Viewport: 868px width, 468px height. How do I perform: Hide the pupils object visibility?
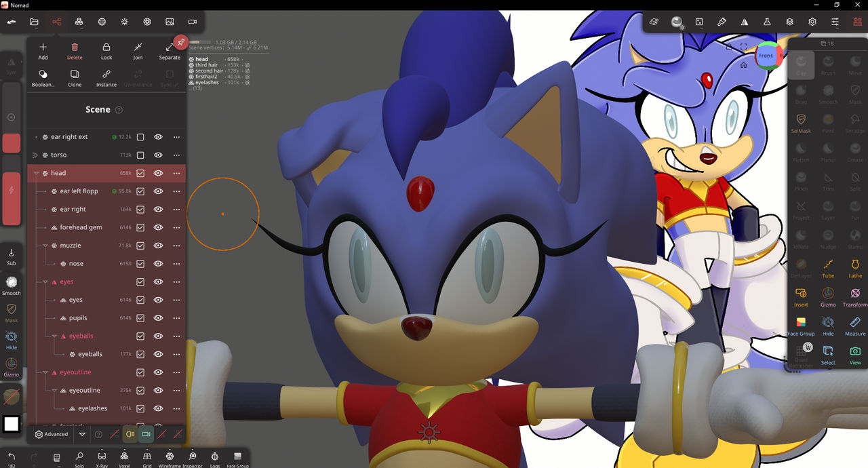point(158,318)
